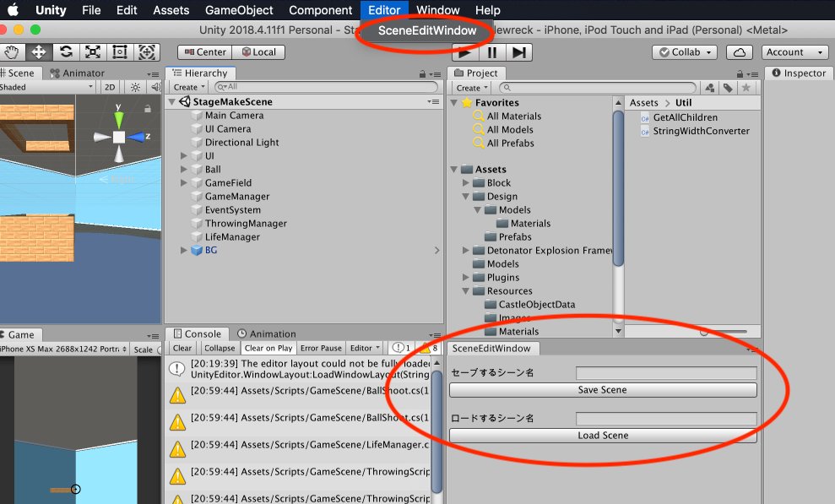Expand the GameField object
This screenshot has width=835, height=504.
pyautogui.click(x=184, y=182)
